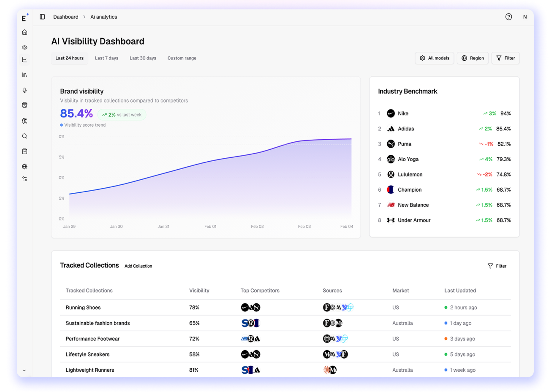
Task: Click the Adidas logo in benchmark list
Action: pos(391,129)
